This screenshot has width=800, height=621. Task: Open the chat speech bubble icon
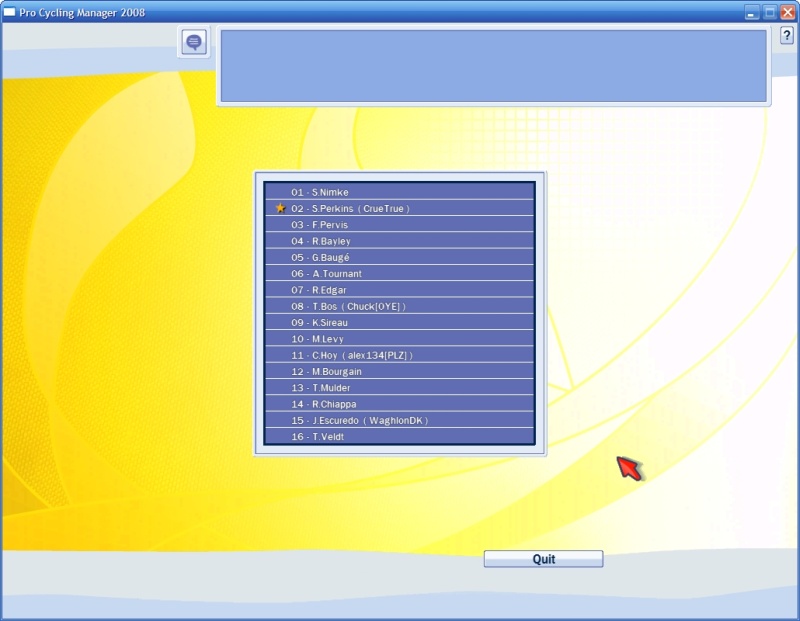[194, 42]
